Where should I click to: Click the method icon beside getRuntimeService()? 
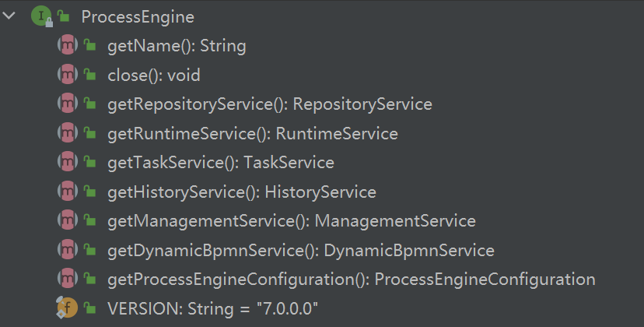68,133
